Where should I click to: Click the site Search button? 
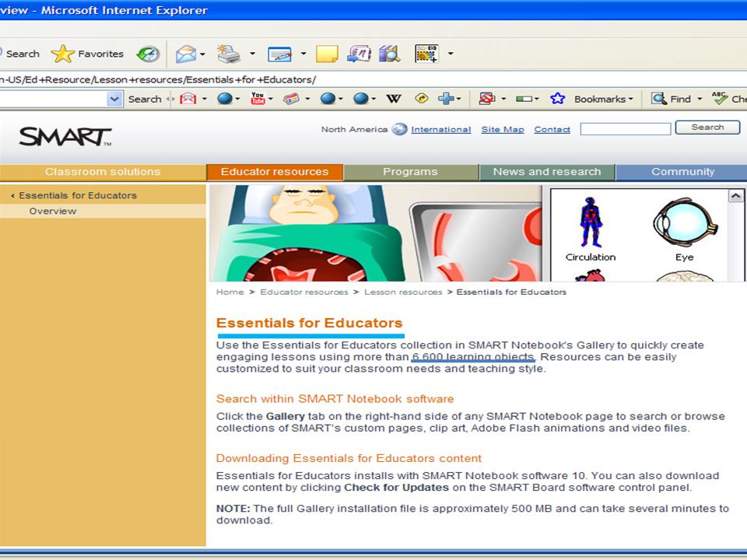click(707, 128)
